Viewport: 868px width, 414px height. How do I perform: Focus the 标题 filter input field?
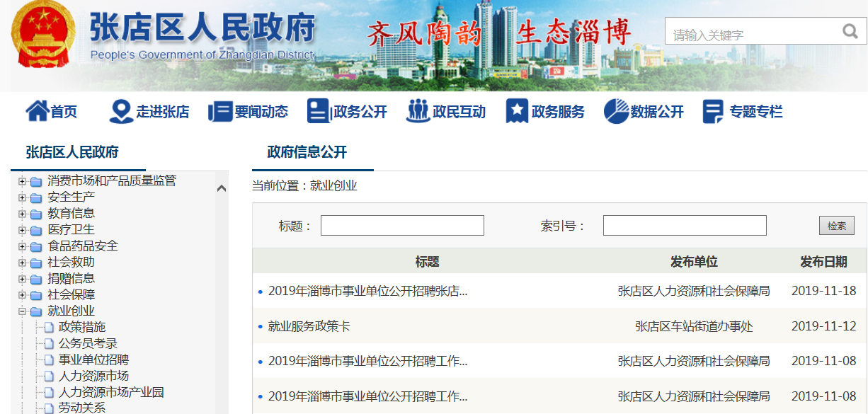pos(402,226)
